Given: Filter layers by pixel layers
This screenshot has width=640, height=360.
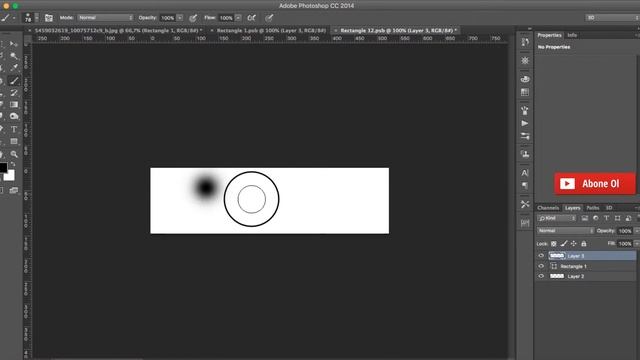Looking at the screenshot, I should [584, 218].
